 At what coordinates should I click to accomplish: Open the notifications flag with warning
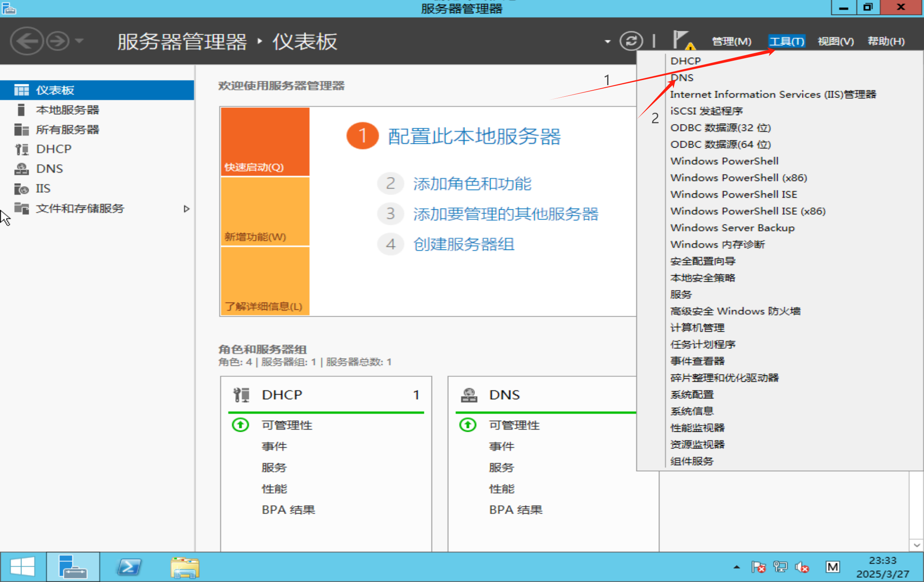point(683,41)
